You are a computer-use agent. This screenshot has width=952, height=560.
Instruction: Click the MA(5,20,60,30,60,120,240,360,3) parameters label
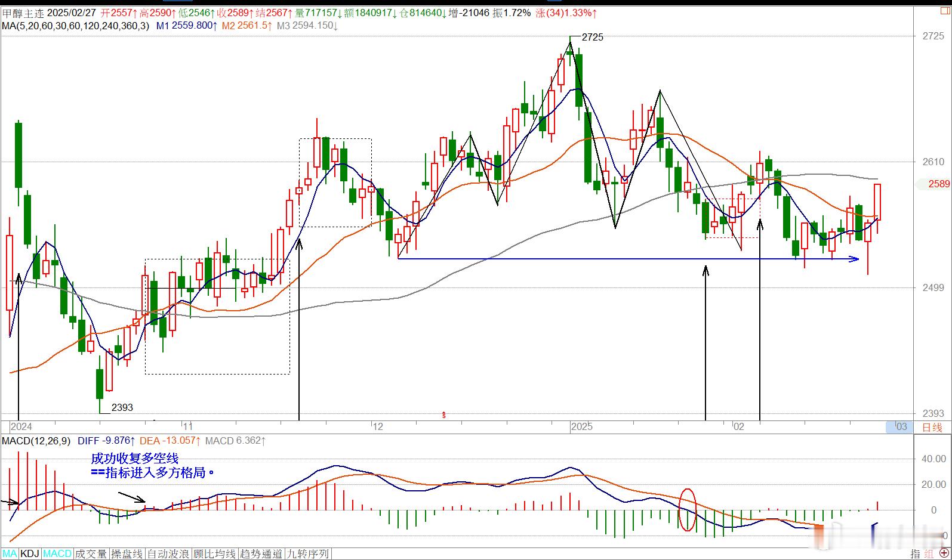(76, 26)
